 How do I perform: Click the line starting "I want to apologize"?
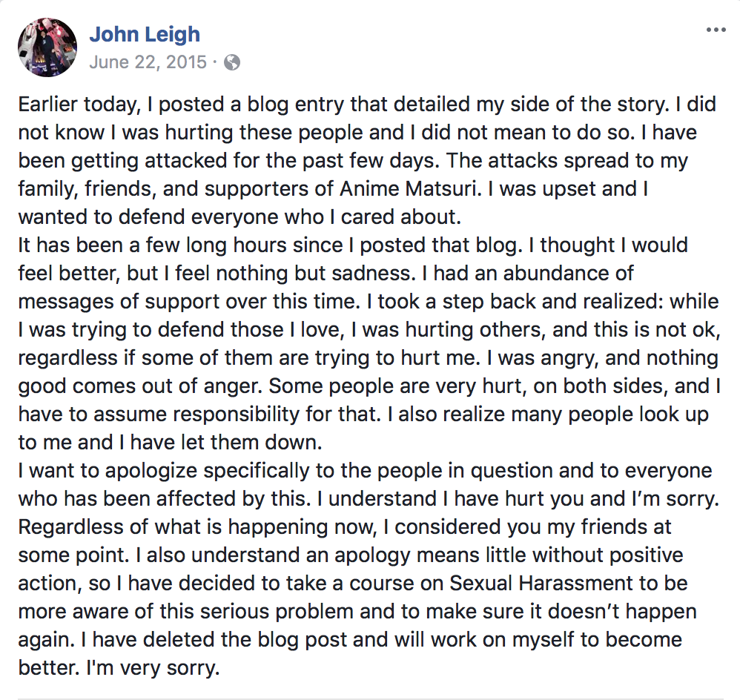(365, 471)
